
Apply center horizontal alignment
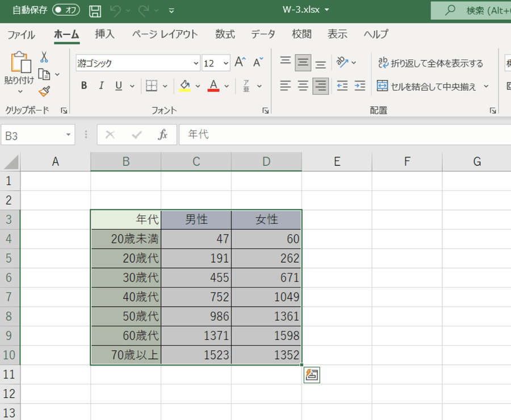pyautogui.click(x=303, y=86)
